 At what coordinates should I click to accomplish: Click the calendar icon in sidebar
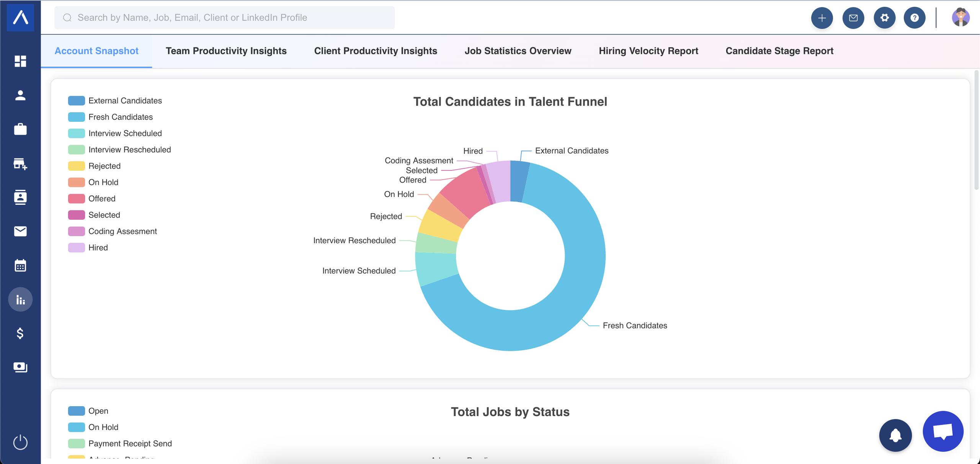(x=20, y=265)
